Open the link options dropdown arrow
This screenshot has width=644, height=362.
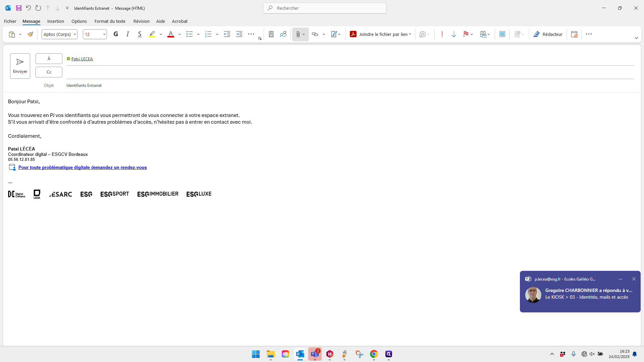pos(324,34)
